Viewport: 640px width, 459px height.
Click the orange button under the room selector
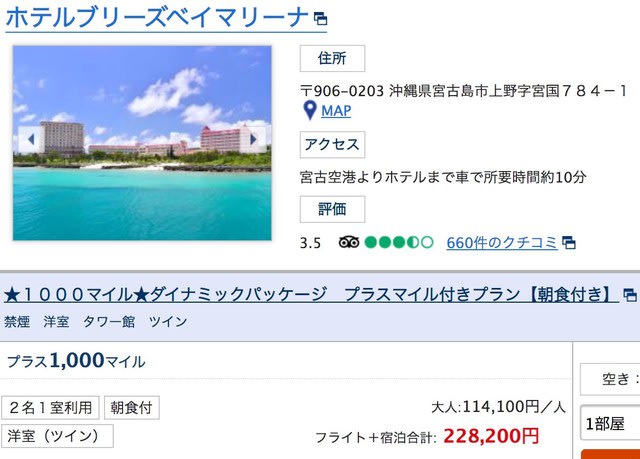pyautogui.click(x=611, y=454)
